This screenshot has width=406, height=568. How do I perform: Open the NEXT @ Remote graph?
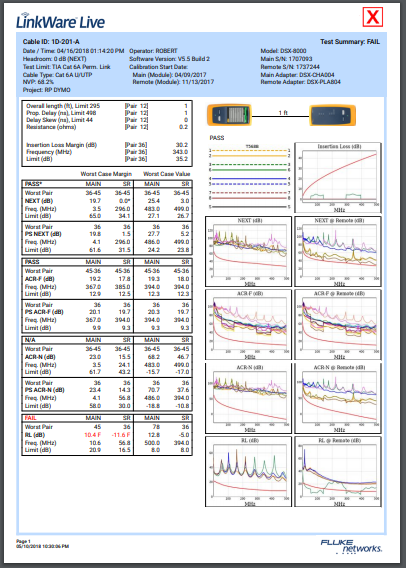pos(338,252)
